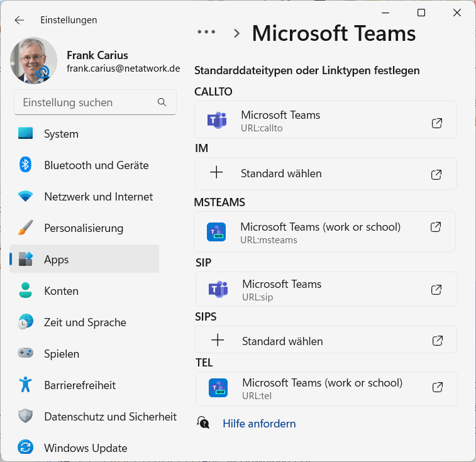Open external link icon for MSTEAMS
Image resolution: width=476 pixels, height=462 pixels.
436,227
